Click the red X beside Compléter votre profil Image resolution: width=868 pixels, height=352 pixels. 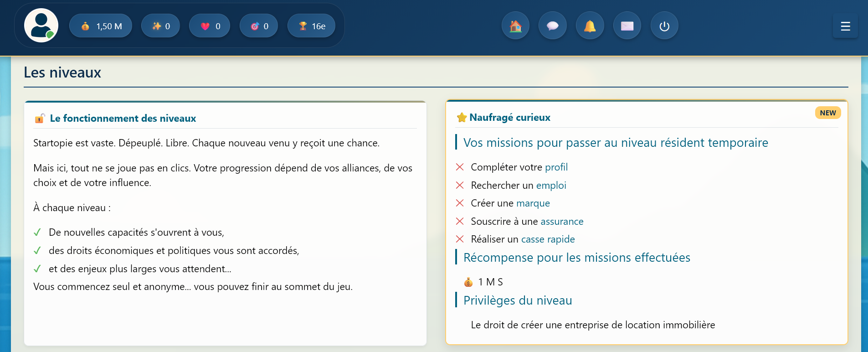[x=460, y=167]
